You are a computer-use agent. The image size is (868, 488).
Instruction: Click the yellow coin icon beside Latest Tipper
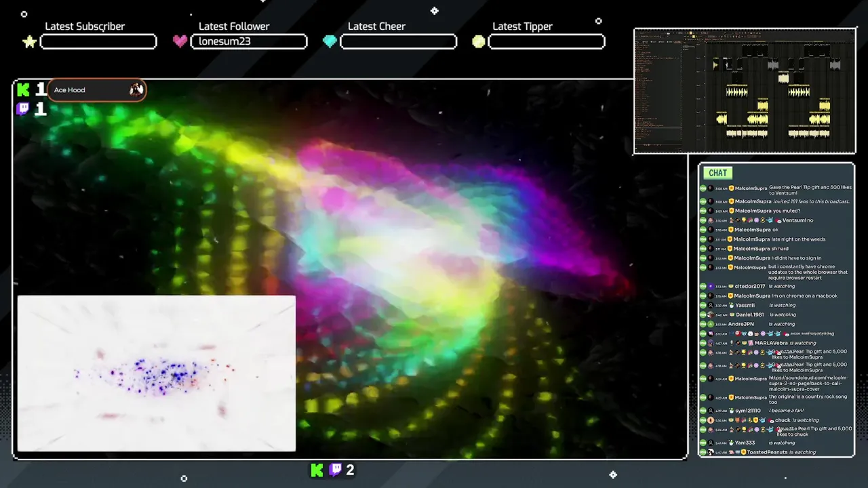point(479,41)
